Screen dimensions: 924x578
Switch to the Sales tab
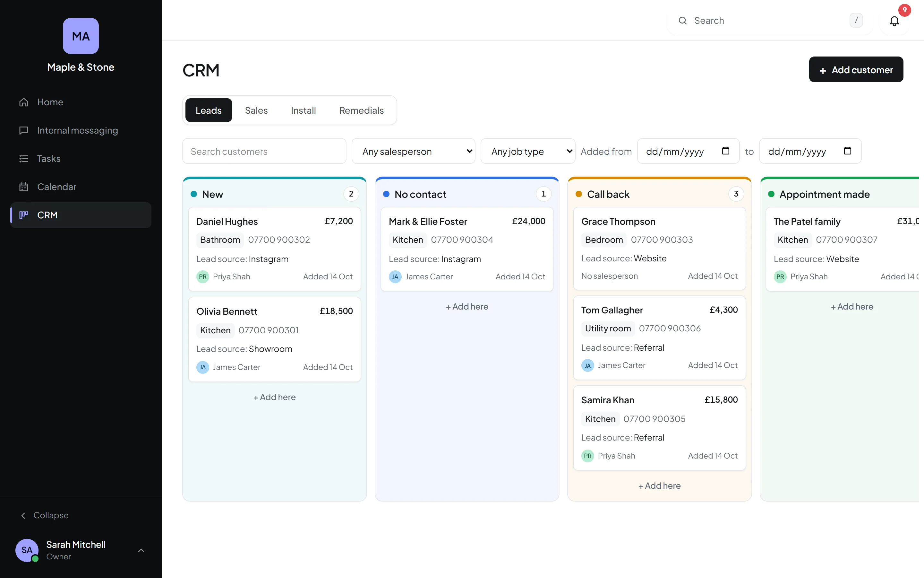256,110
